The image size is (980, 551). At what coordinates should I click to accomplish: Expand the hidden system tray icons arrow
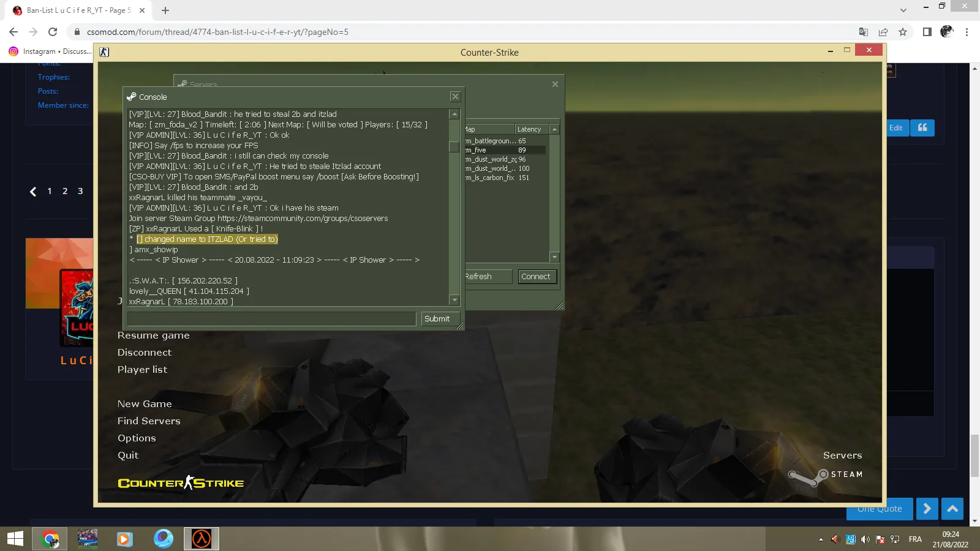(x=821, y=539)
